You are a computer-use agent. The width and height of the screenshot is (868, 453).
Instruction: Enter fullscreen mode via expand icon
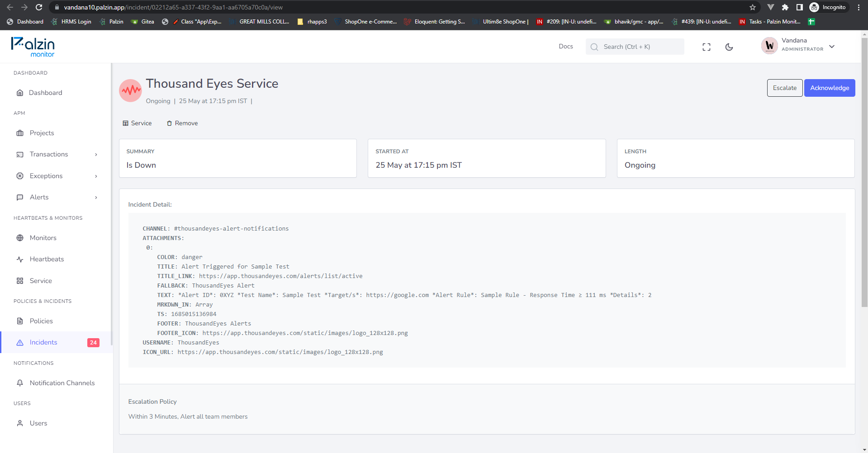click(x=707, y=47)
